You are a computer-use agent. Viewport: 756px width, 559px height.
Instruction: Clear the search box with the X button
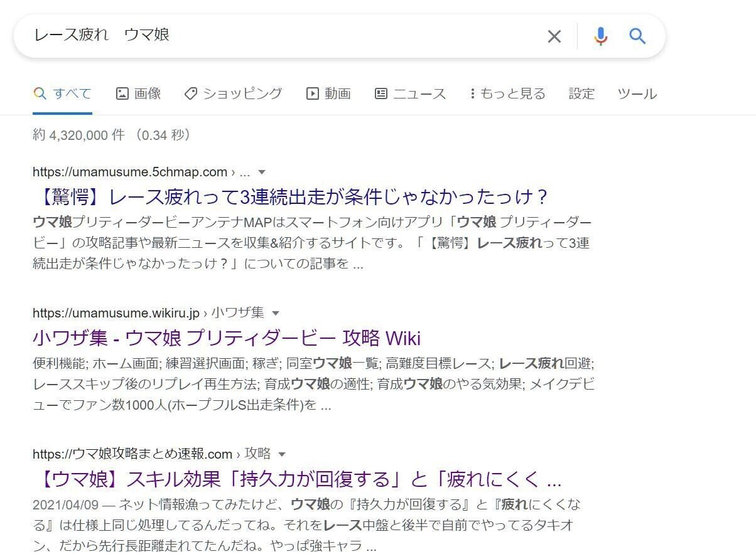click(554, 36)
